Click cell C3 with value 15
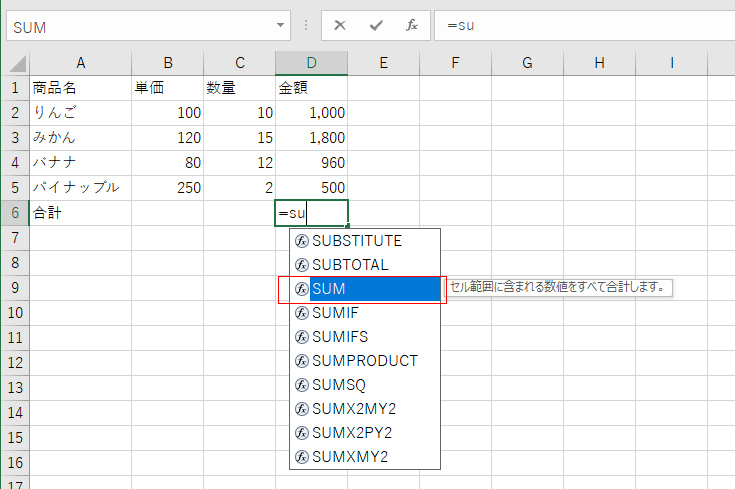Viewport: 735px width, 489px height. coord(240,138)
